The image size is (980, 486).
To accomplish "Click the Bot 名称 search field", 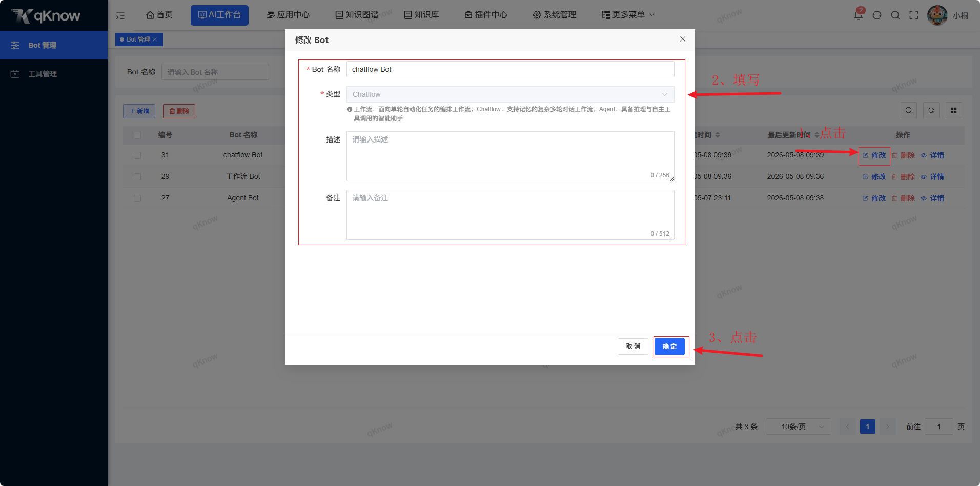I will 215,72.
